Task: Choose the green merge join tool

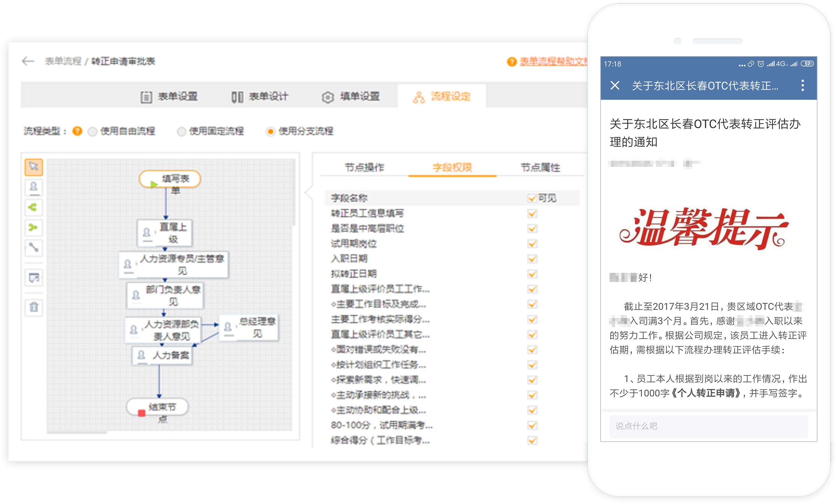Action: pyautogui.click(x=34, y=227)
